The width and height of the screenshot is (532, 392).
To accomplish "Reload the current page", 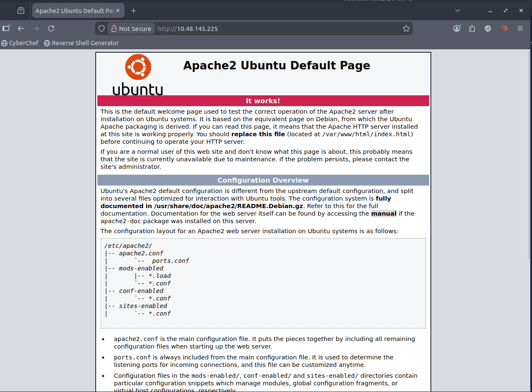I will tap(51, 28).
